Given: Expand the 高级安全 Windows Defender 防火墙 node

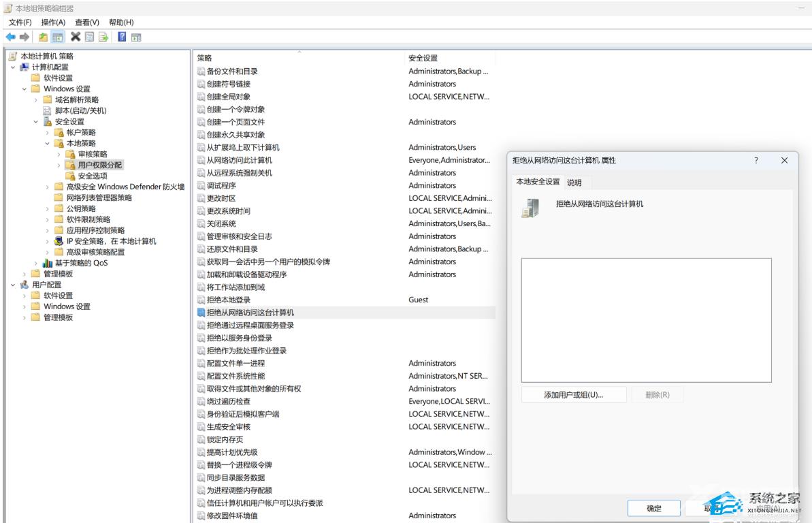Looking at the screenshot, I should coord(47,187).
